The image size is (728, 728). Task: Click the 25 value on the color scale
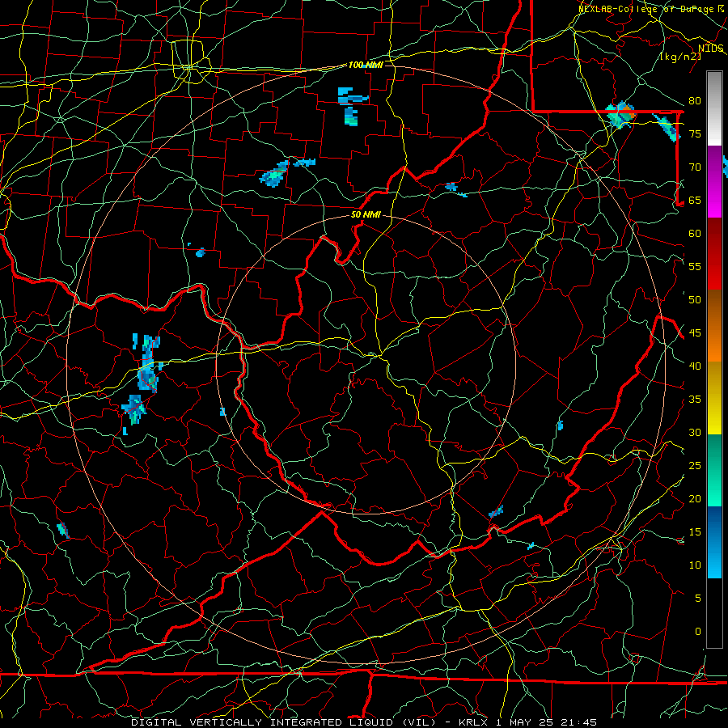pyautogui.click(x=695, y=466)
